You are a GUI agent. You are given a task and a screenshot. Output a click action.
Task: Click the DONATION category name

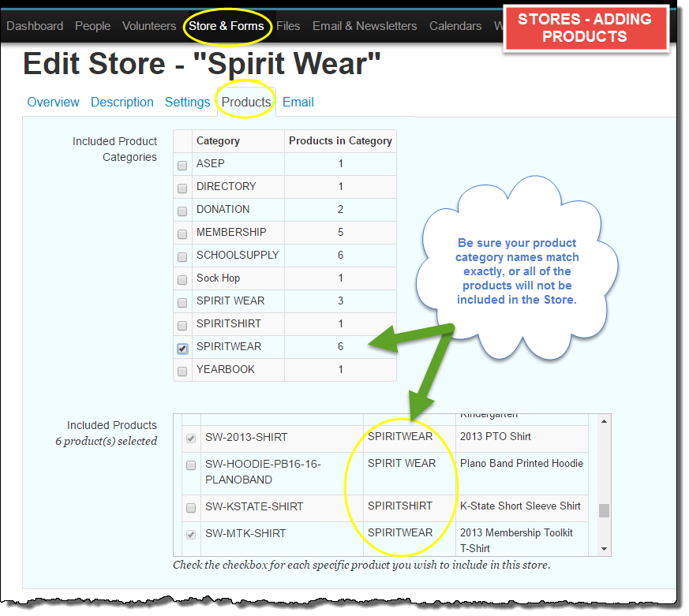223,210
